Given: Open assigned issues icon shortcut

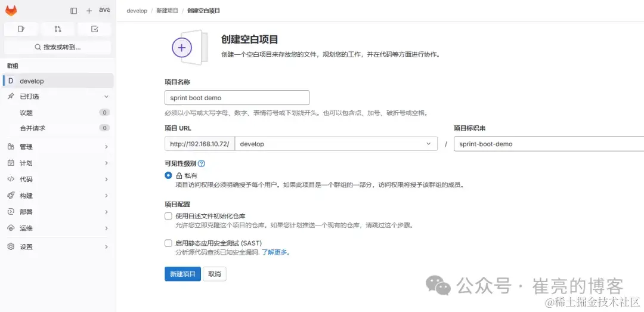Looking at the screenshot, I should tap(21, 29).
